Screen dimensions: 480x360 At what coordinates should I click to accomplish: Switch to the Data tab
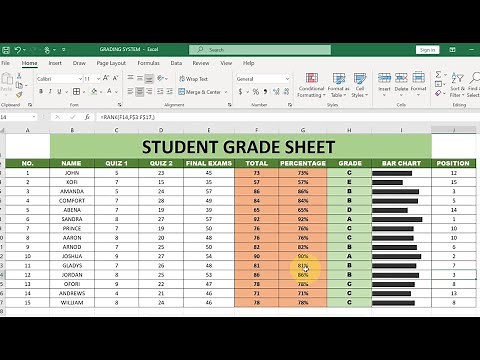point(176,63)
